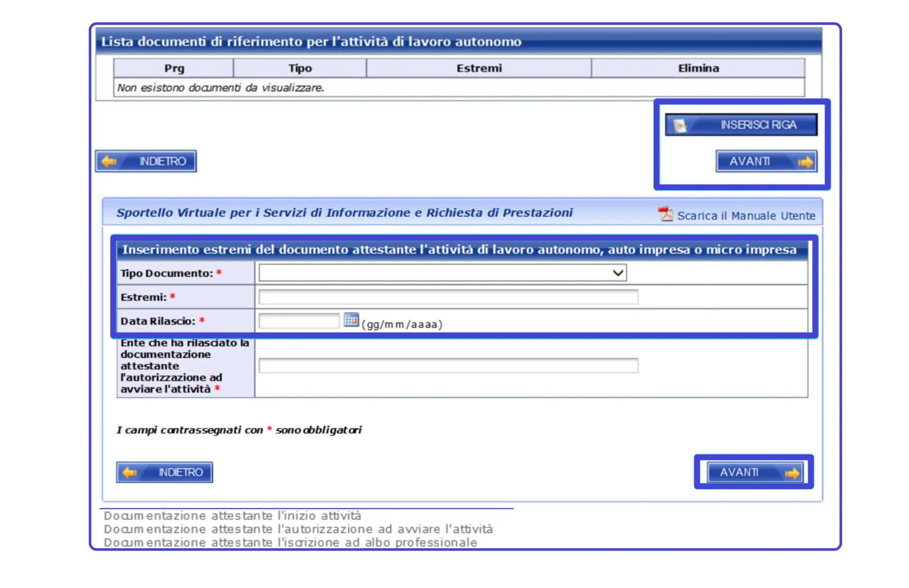Click the Estremi column header in the table
909x588 pixels.
coord(479,68)
